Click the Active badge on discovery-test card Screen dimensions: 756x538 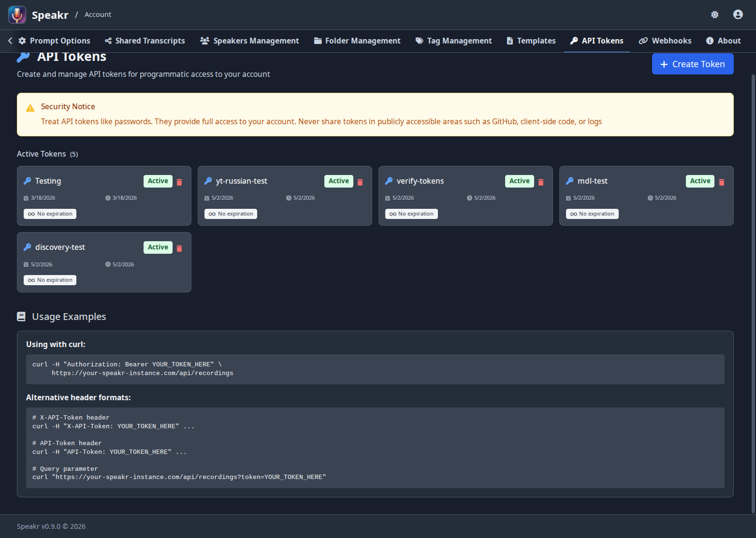(x=158, y=247)
